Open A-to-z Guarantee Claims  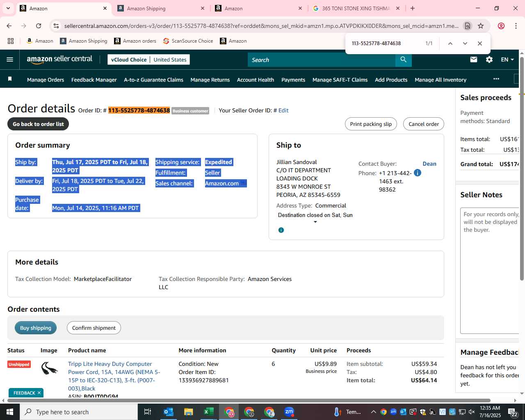(153, 80)
